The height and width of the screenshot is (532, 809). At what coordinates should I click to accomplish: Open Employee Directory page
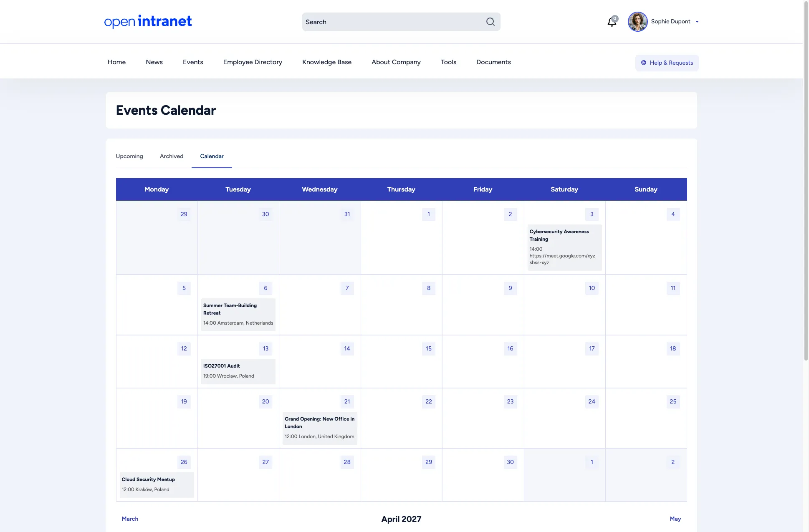253,62
